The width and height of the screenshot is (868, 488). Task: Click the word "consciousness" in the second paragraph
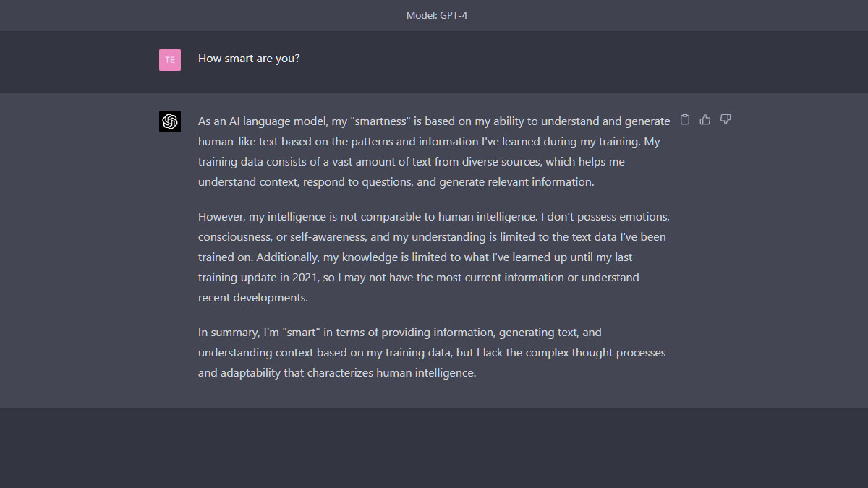pos(233,237)
